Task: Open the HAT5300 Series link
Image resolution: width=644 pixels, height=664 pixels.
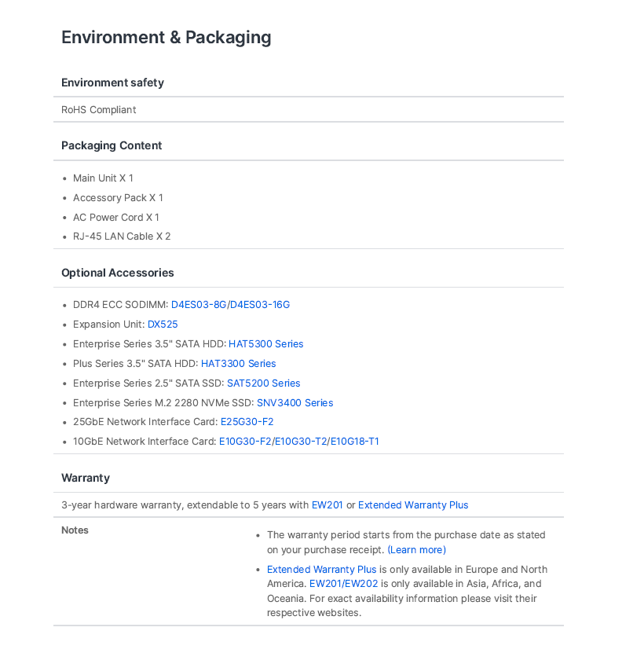Action: coord(265,344)
